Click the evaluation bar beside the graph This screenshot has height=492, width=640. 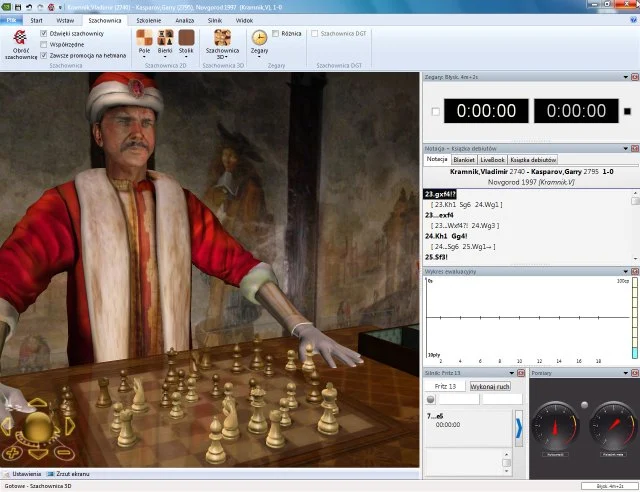click(x=633, y=320)
